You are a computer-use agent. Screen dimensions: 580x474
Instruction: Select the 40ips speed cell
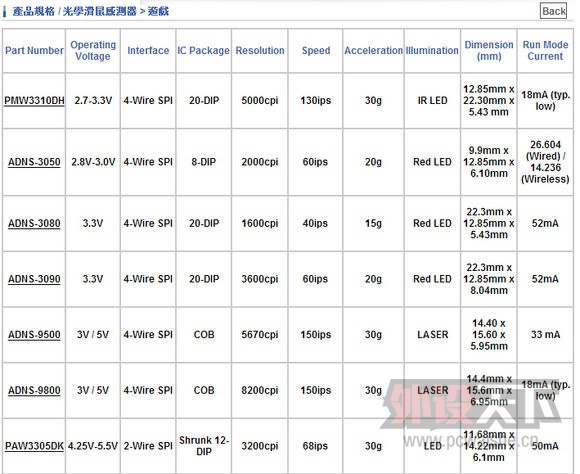(315, 223)
